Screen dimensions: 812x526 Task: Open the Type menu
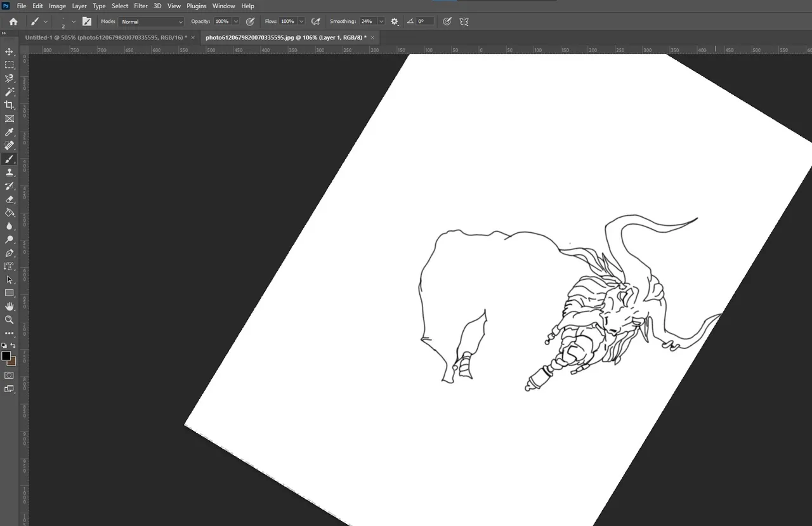pos(99,6)
